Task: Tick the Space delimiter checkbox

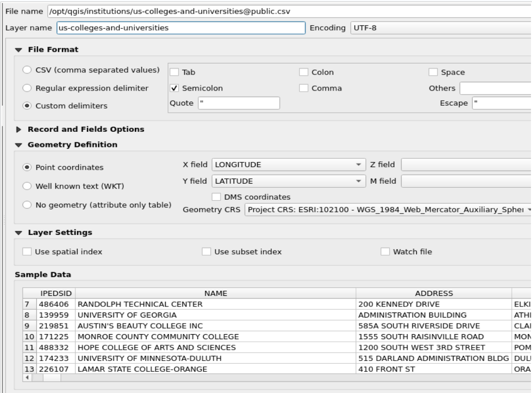Action: [433, 72]
